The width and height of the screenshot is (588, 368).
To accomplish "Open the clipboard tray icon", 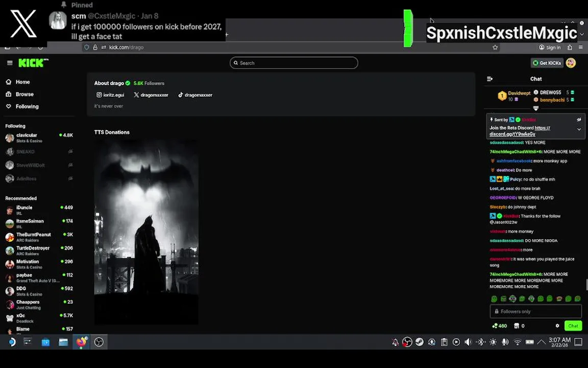I will (x=444, y=342).
